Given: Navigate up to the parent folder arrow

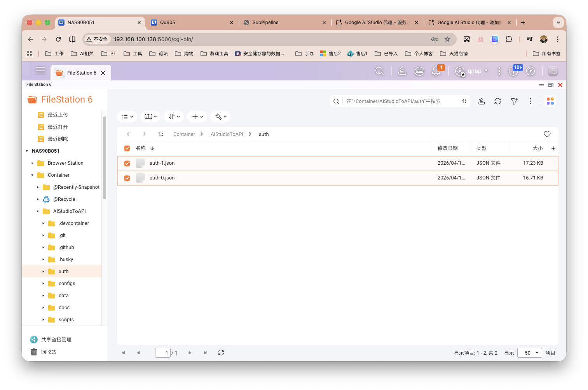Looking at the screenshot, I should (161, 134).
